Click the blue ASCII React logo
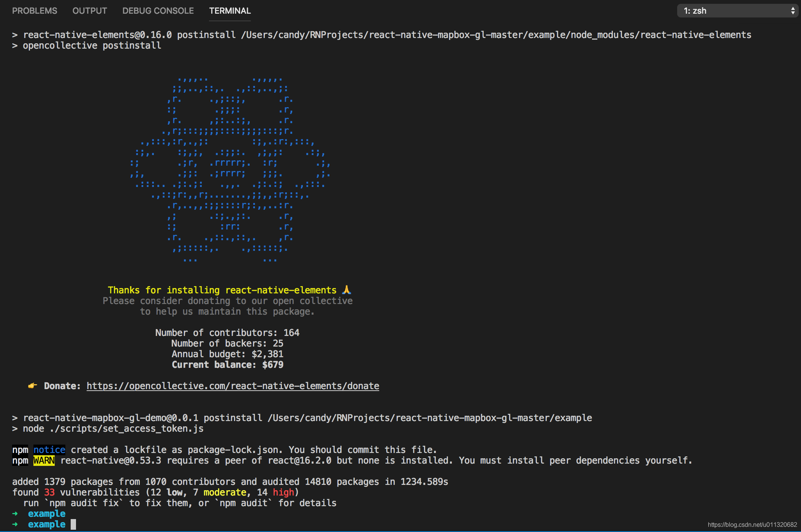The image size is (801, 532). pos(230,169)
